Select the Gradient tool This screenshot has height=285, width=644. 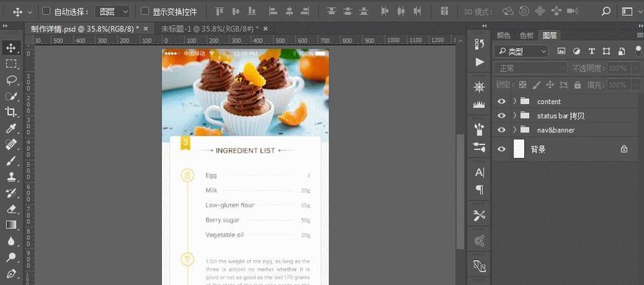(x=11, y=224)
